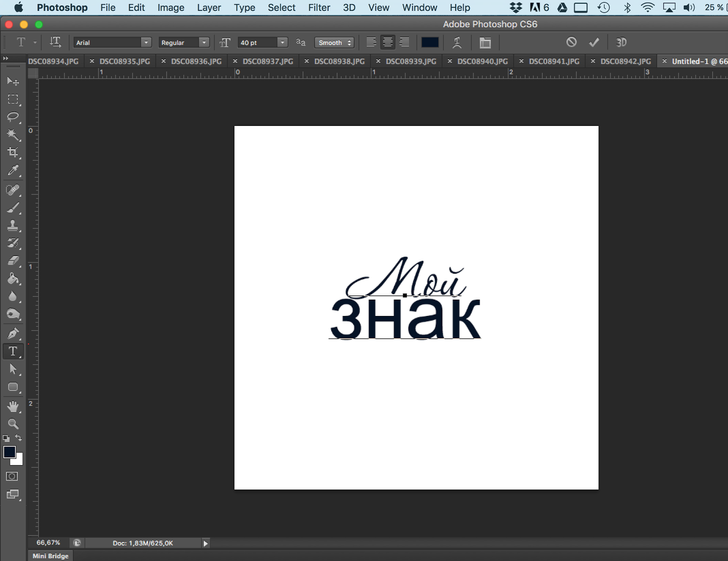Commit current text edits
This screenshot has width=728, height=561.
(594, 42)
